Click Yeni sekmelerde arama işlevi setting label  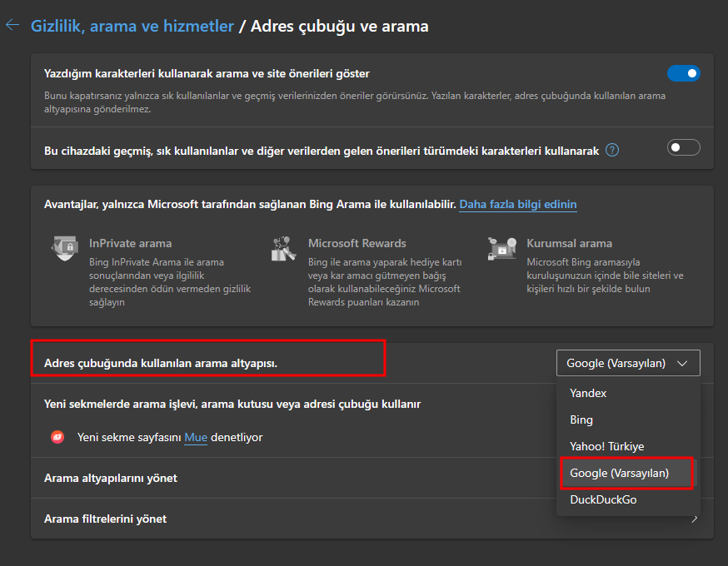(x=232, y=404)
